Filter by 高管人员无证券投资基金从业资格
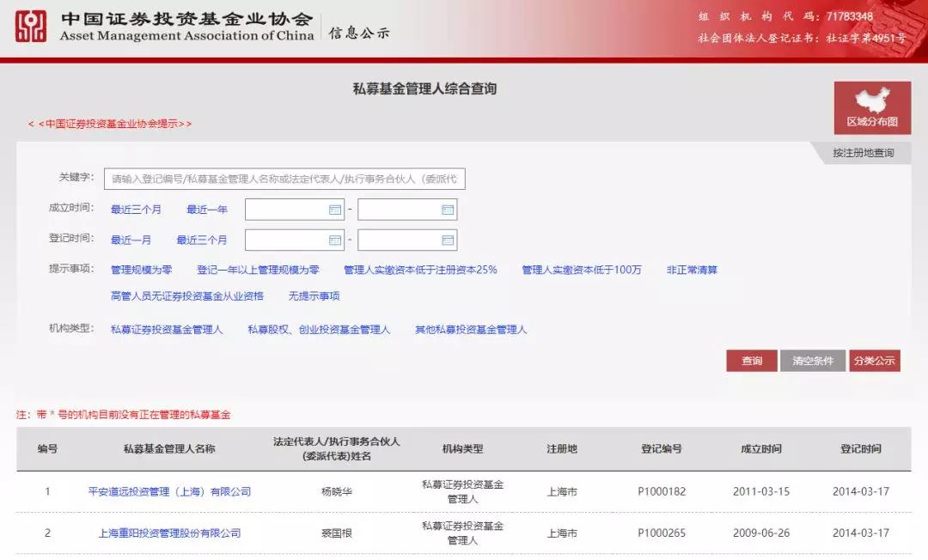The image size is (928, 560). pyautogui.click(x=187, y=295)
